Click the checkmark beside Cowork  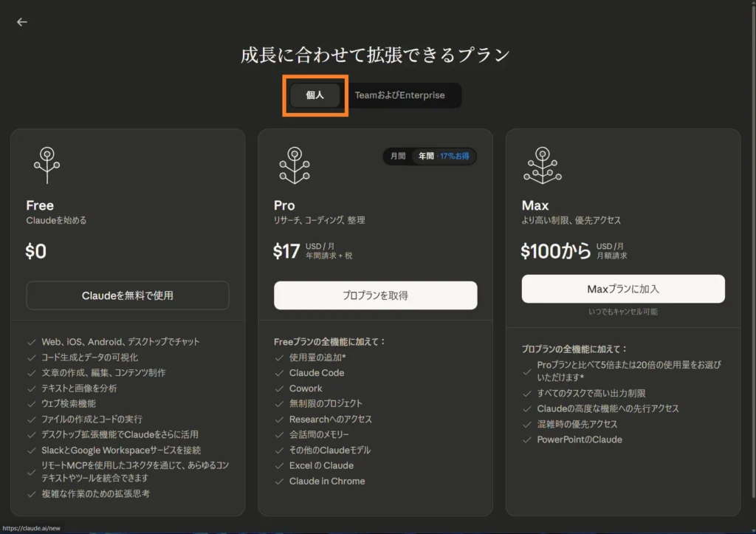[278, 388]
